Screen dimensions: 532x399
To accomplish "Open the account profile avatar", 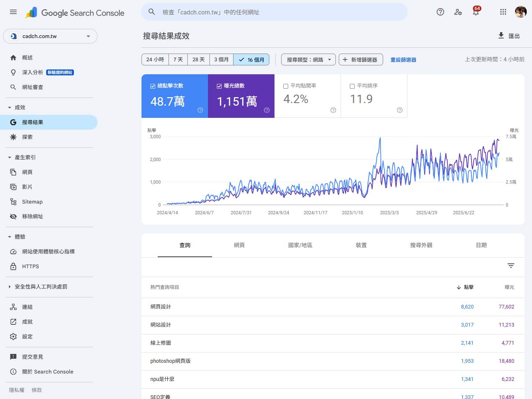I will coord(521,12).
